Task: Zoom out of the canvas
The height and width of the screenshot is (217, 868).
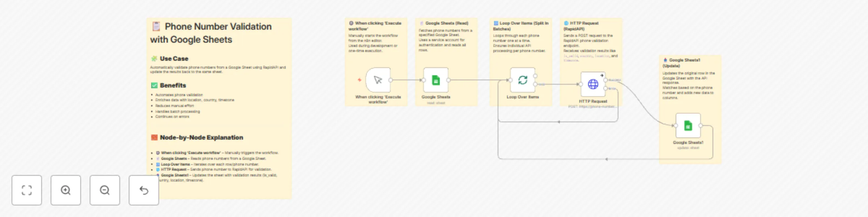Action: coord(105,190)
